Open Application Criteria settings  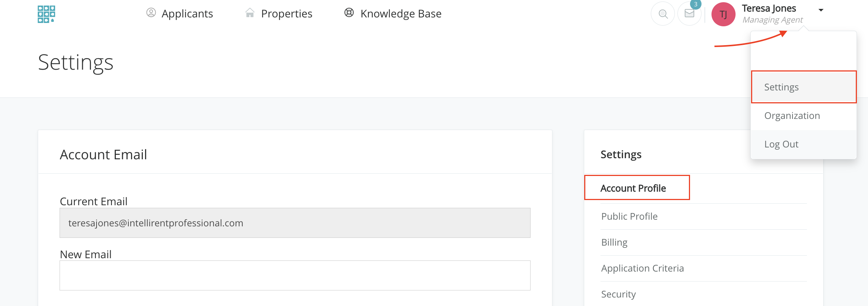(x=642, y=268)
